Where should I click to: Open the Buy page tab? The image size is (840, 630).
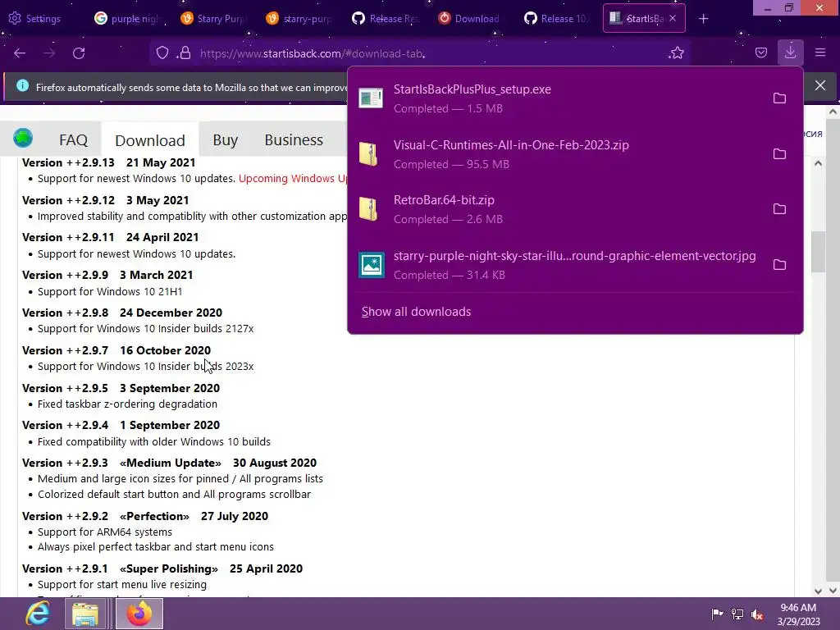point(225,139)
